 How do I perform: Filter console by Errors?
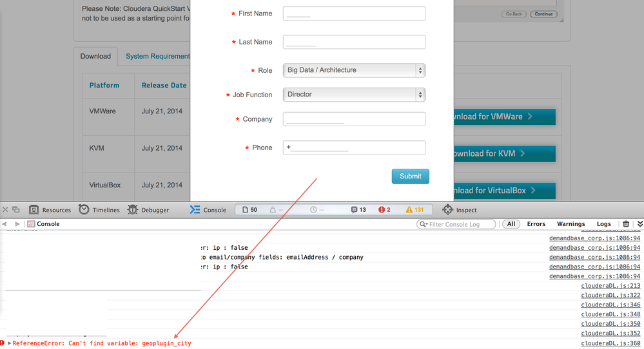[536, 224]
